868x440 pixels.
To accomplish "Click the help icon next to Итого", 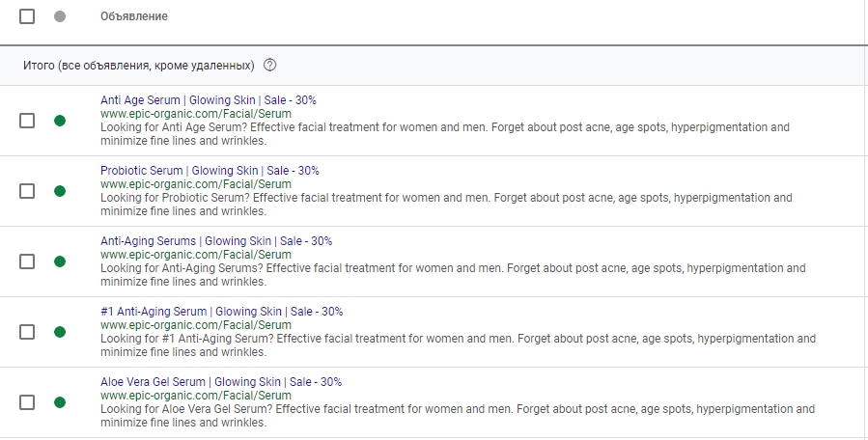I will pyautogui.click(x=269, y=66).
